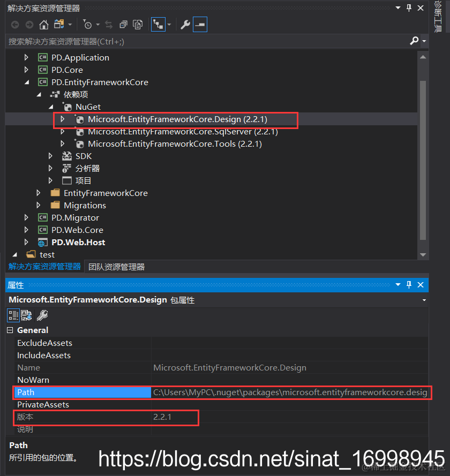This screenshot has width=450, height=476.
Task: Collapse all nodes with the collapse icon
Action: [x=123, y=25]
